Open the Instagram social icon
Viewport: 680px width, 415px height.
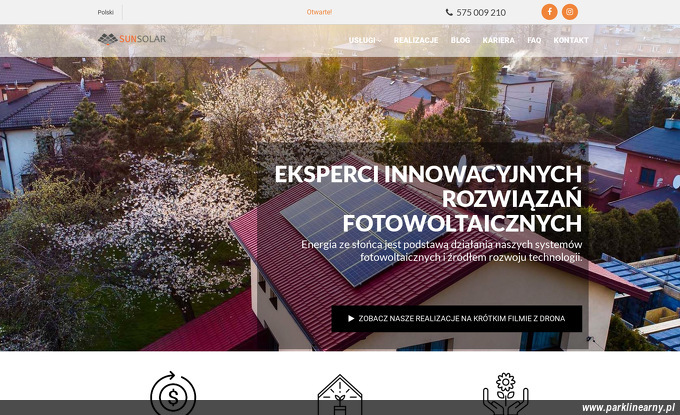coord(570,12)
